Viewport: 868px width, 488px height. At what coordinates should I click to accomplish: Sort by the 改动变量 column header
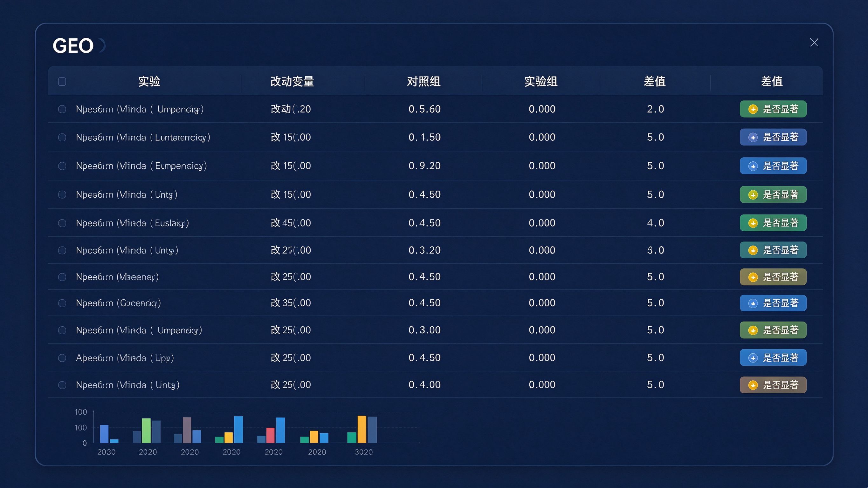point(292,82)
